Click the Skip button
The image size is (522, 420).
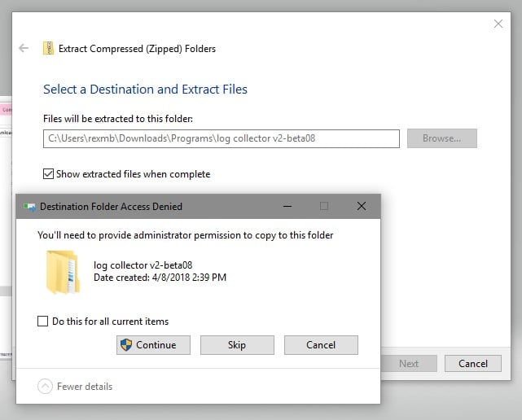coord(237,345)
